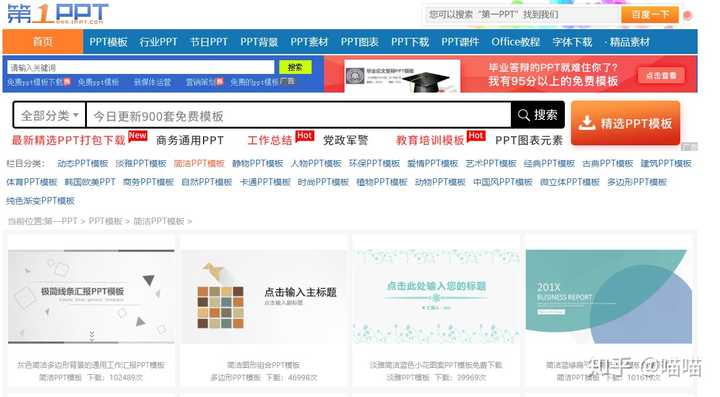The height and width of the screenshot is (397, 720).
Task: Click the New badge next to 打包下载
Action: click(137, 136)
